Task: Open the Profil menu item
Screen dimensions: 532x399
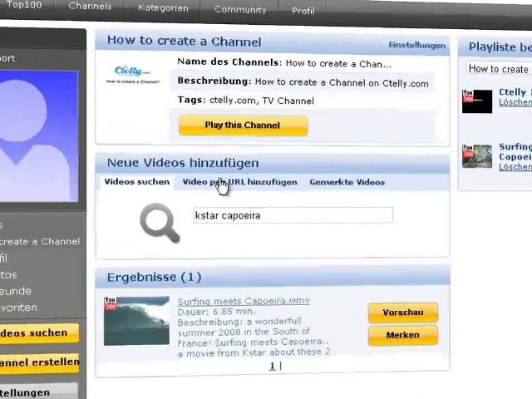Action: pyautogui.click(x=303, y=11)
